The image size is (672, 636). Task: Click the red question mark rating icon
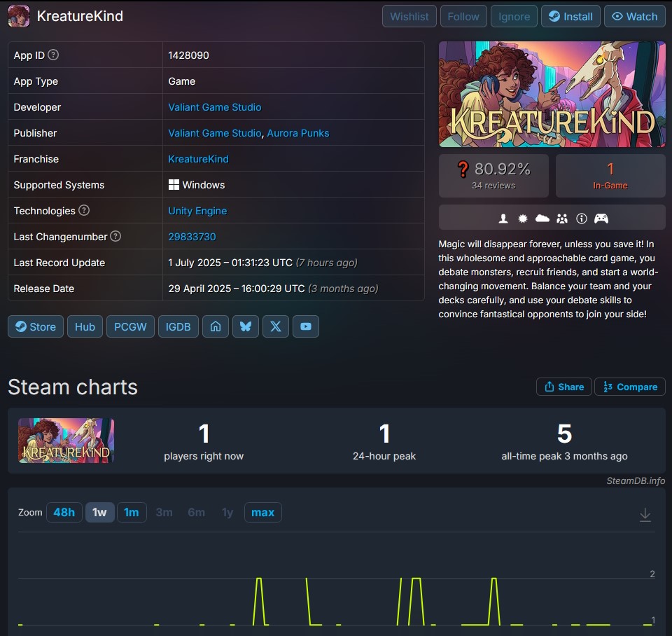pyautogui.click(x=463, y=170)
